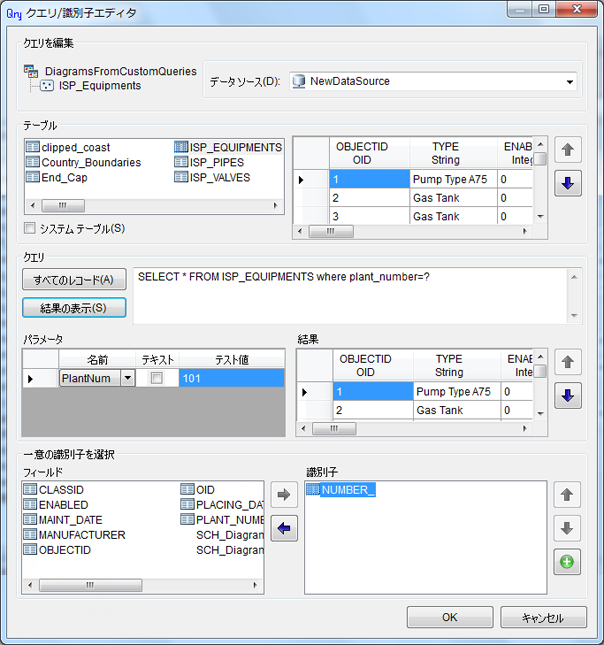Click OBJECTID cell 2 in table preview
The image size is (604, 645).
pos(369,198)
